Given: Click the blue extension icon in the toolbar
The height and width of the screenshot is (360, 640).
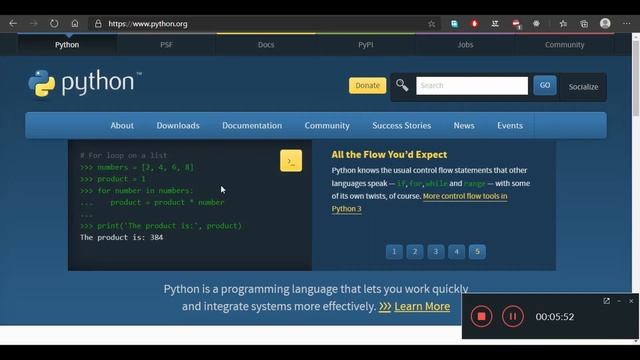Looking at the screenshot, I should 454,24.
